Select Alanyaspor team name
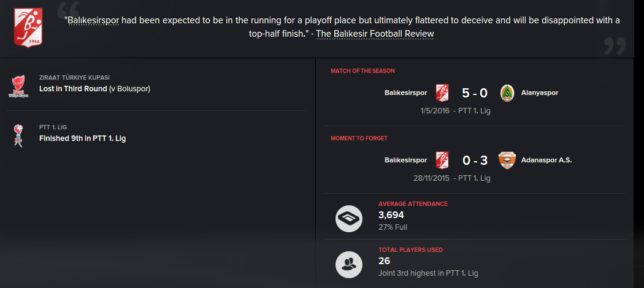Screen dimensions: 644x288 pos(540,93)
